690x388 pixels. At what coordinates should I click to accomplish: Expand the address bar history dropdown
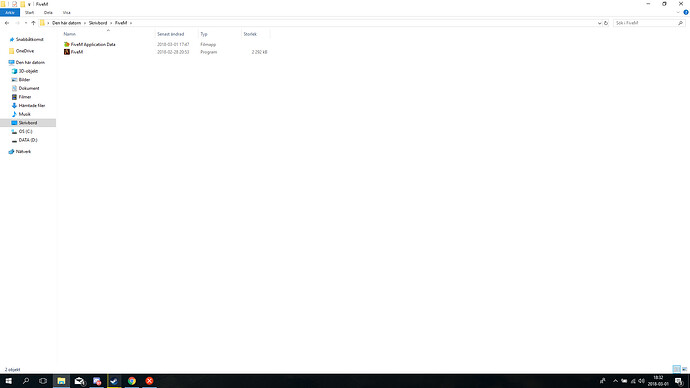pyautogui.click(x=599, y=23)
